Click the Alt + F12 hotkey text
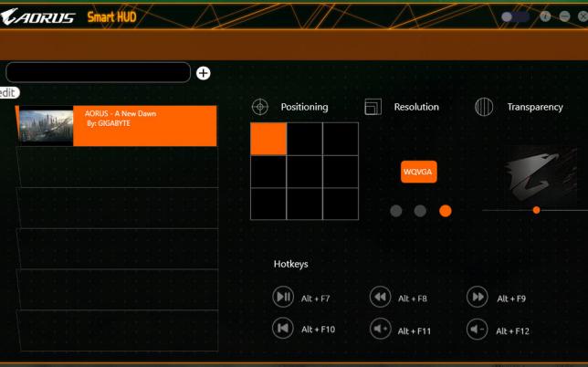The image size is (588, 367). tap(512, 331)
